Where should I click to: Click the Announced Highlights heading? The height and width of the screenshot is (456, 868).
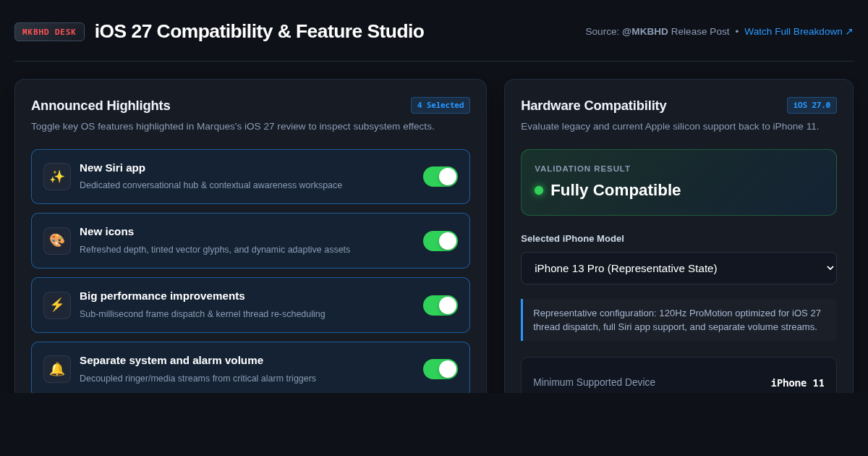click(101, 106)
